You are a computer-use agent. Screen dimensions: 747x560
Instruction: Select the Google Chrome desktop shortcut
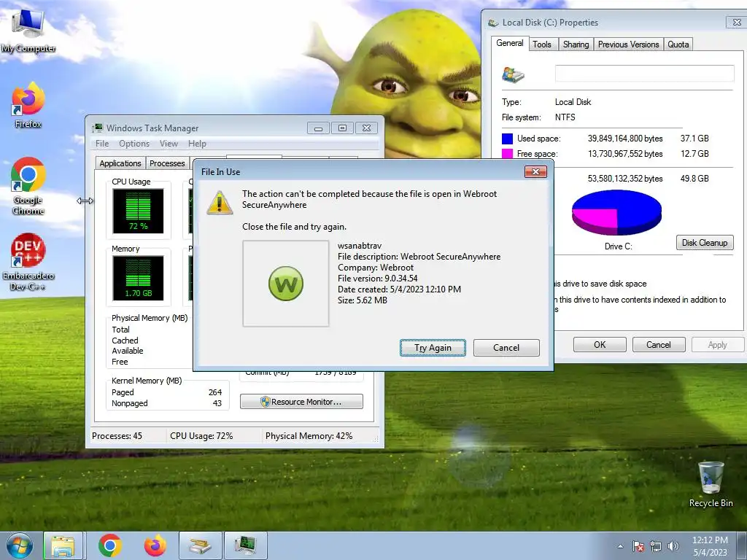[x=28, y=186]
